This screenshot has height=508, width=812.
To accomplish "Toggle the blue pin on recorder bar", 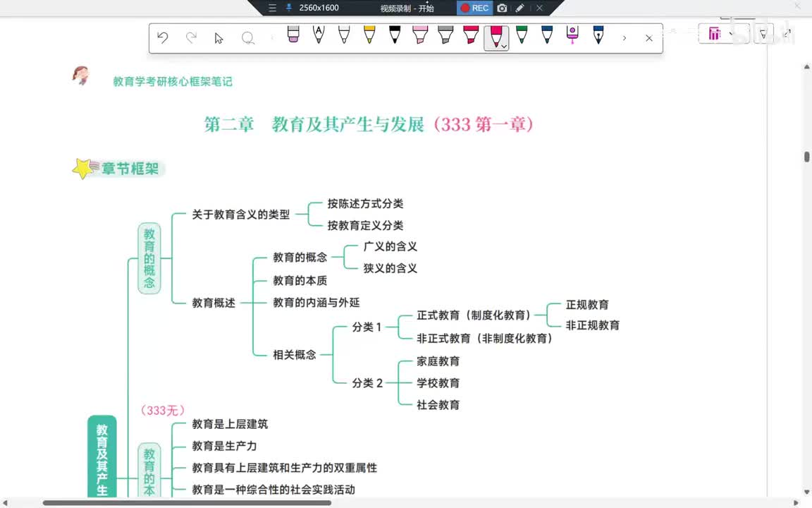I will point(289,8).
